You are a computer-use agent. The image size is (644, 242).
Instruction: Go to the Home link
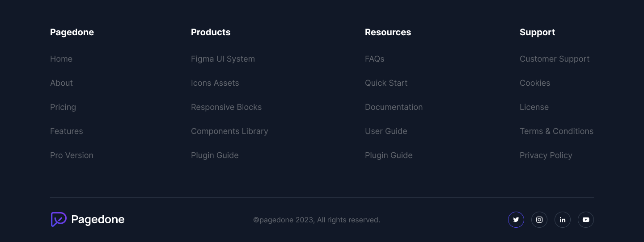(61, 59)
